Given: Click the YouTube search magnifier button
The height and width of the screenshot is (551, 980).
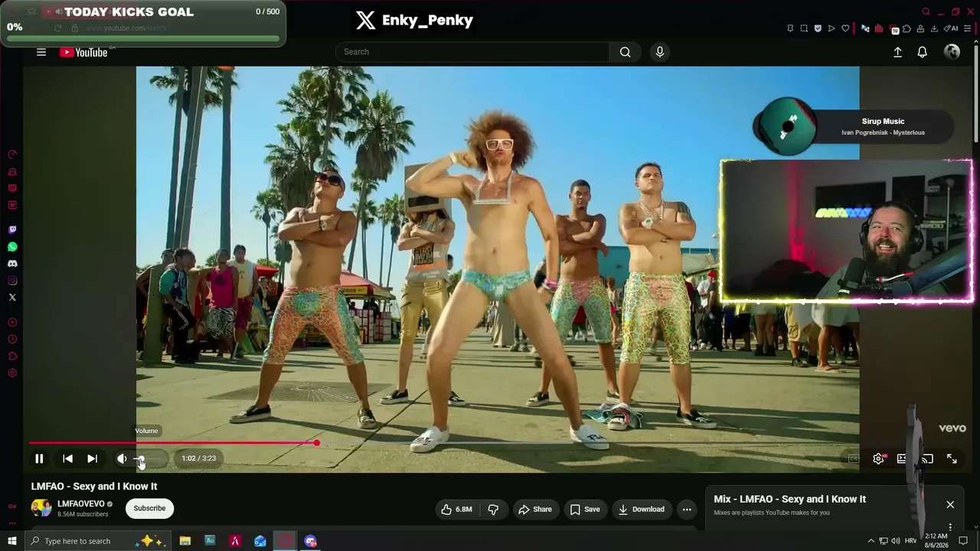Looking at the screenshot, I should pos(626,52).
